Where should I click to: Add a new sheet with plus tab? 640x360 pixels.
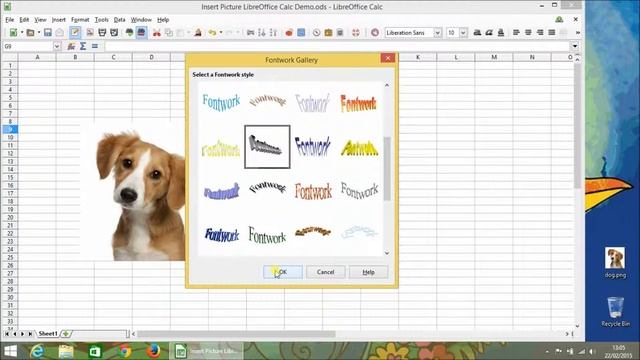66,334
